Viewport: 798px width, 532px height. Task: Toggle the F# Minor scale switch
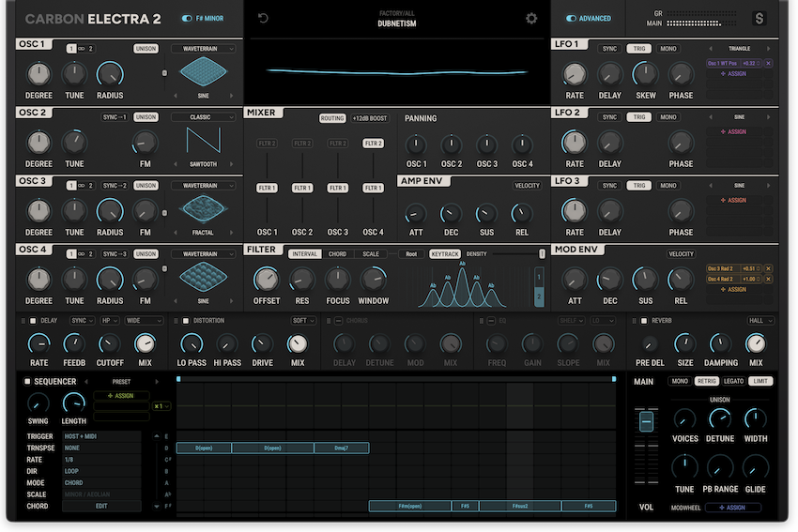click(x=187, y=19)
